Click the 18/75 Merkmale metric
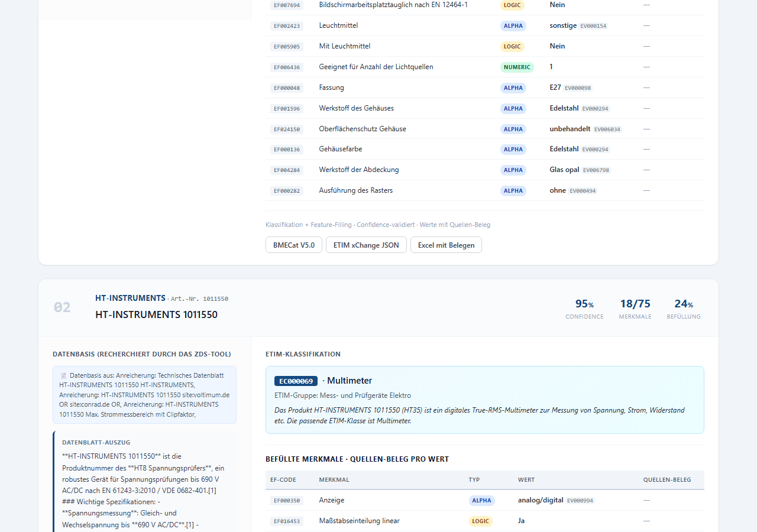Image resolution: width=757 pixels, height=532 pixels. [635, 309]
